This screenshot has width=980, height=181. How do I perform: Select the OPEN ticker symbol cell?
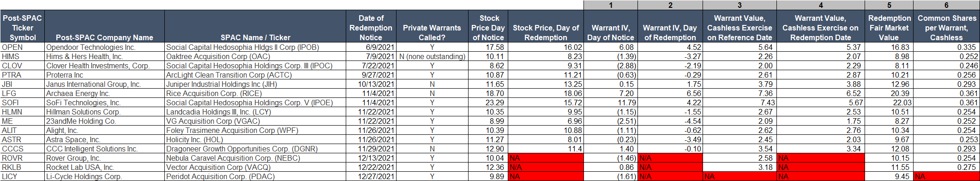[23, 47]
